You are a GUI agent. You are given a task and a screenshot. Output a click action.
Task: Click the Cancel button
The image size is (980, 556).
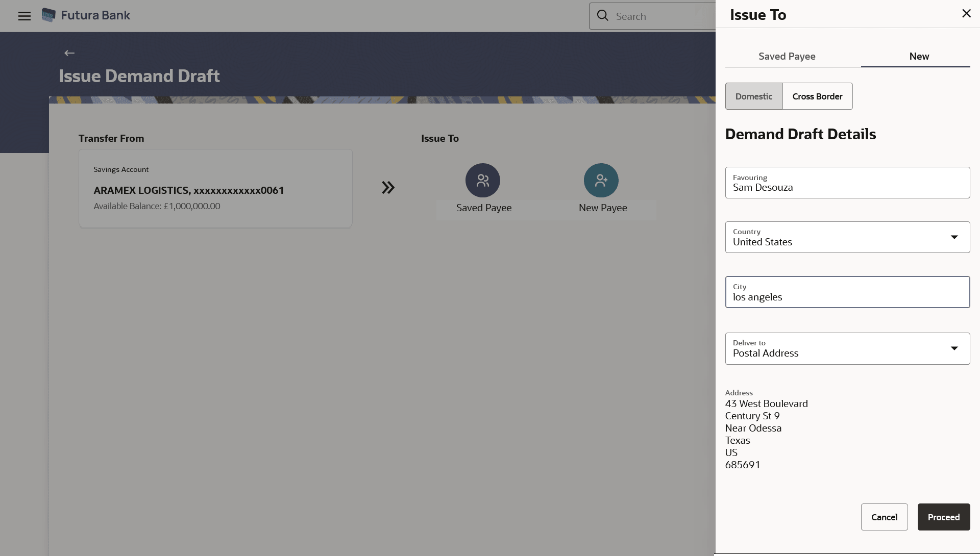(884, 517)
